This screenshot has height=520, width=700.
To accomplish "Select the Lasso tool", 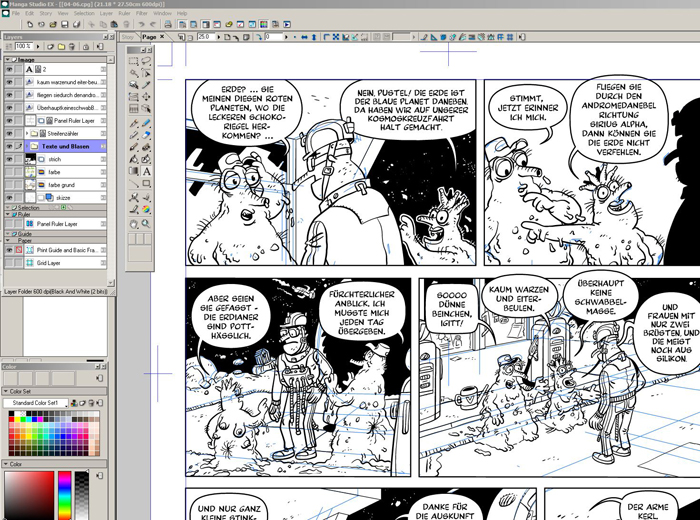I will pos(147,60).
